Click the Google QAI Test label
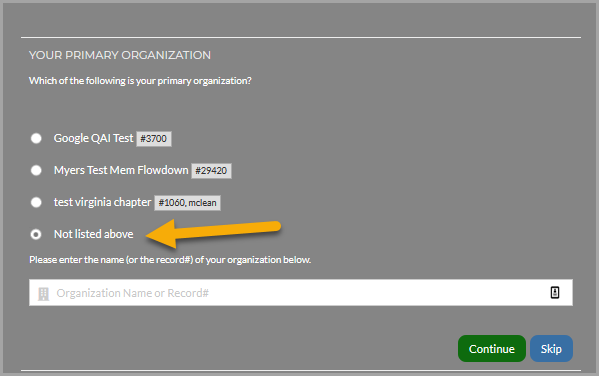 (x=94, y=138)
